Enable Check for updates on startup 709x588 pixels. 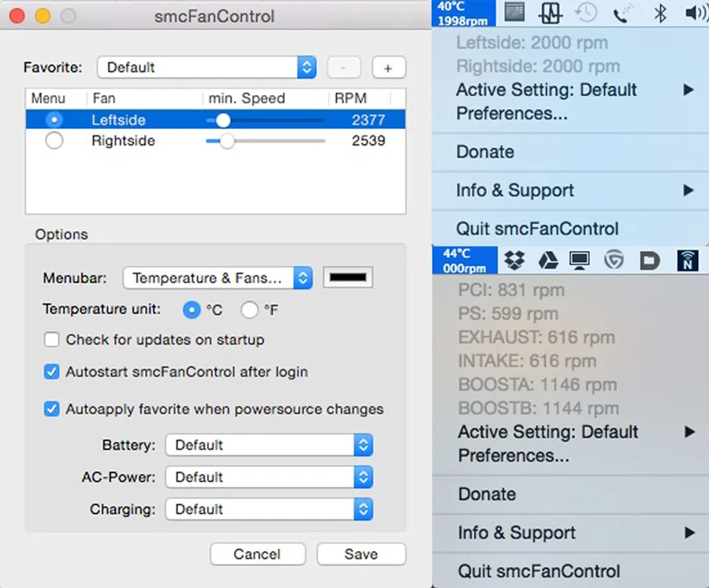tap(51, 339)
